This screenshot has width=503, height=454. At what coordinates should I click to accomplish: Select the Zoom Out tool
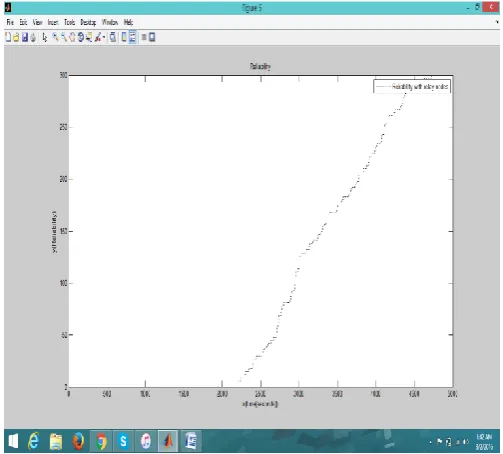pos(64,37)
